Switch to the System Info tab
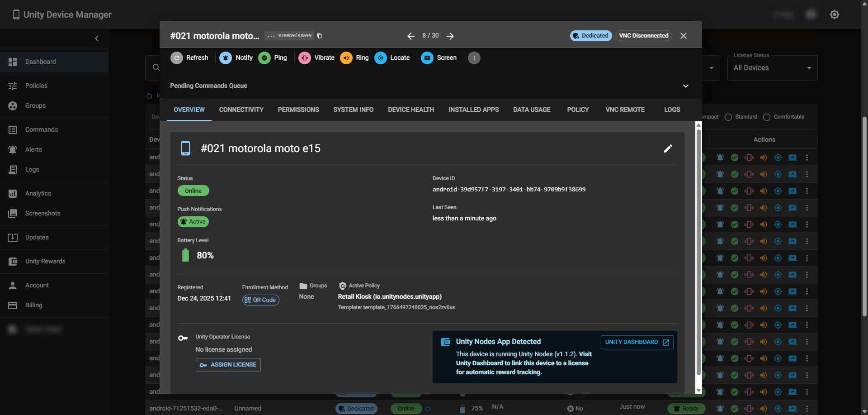 click(x=354, y=110)
